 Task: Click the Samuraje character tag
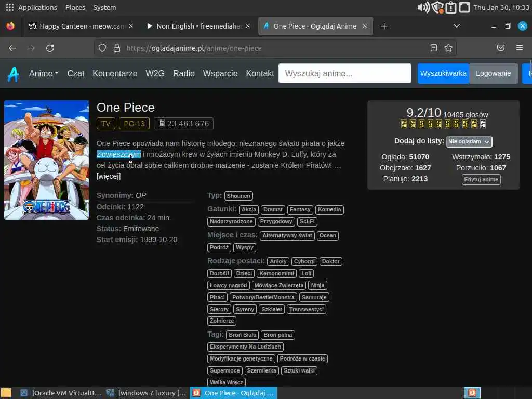click(x=314, y=297)
